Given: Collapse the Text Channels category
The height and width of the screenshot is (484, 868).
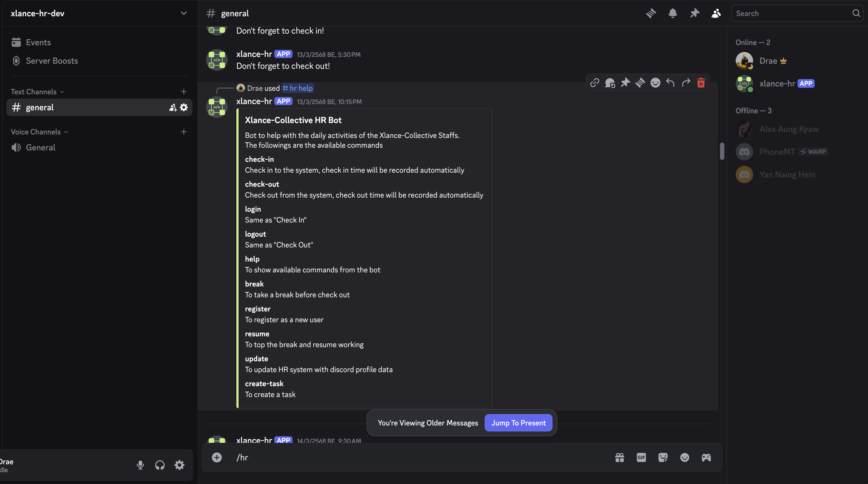Looking at the screenshot, I should pyautogui.click(x=37, y=92).
